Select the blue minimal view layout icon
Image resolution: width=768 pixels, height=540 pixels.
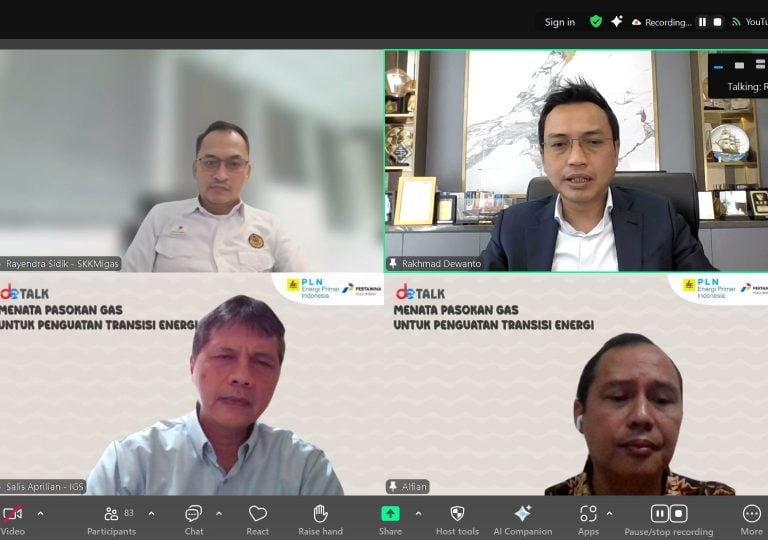point(719,66)
